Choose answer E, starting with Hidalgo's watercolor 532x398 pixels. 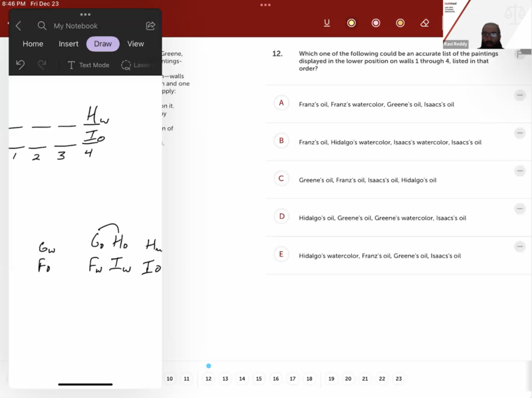[281, 254]
